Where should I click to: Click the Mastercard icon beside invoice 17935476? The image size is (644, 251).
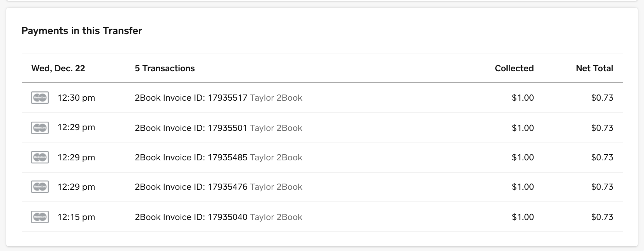(x=40, y=187)
